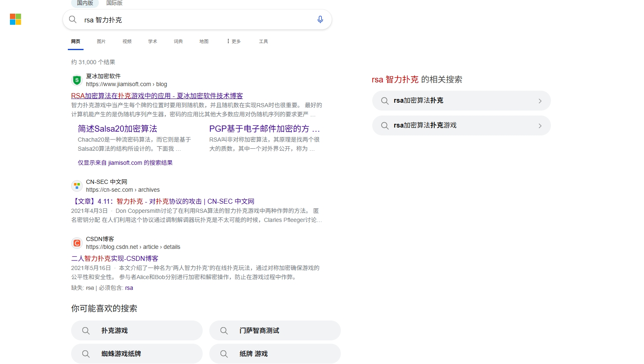Viewport: 644px width, 364px height.
Task: Click the Microsoft logo icon
Action: tap(15, 19)
